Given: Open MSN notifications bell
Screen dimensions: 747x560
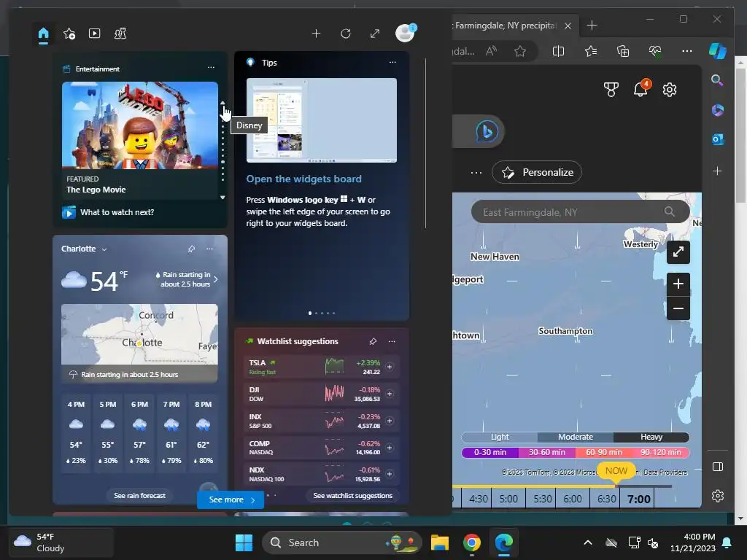Looking at the screenshot, I should click(640, 89).
